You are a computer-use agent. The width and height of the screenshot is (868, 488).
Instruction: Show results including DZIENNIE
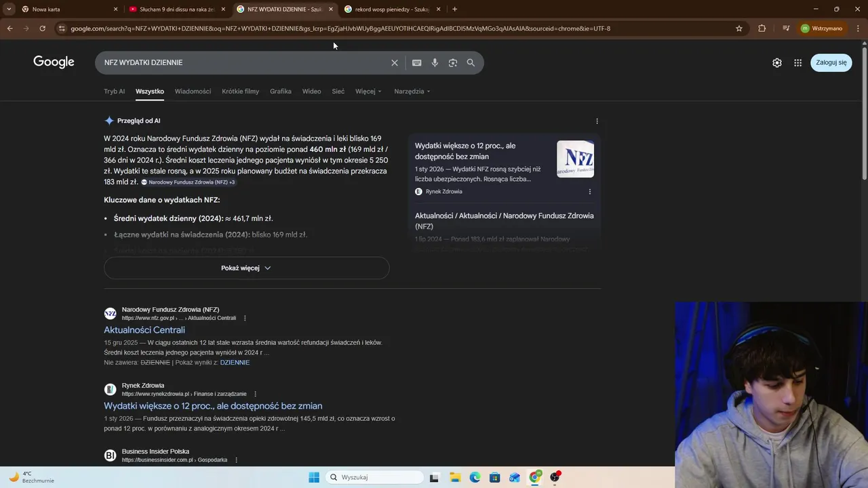[x=235, y=363]
